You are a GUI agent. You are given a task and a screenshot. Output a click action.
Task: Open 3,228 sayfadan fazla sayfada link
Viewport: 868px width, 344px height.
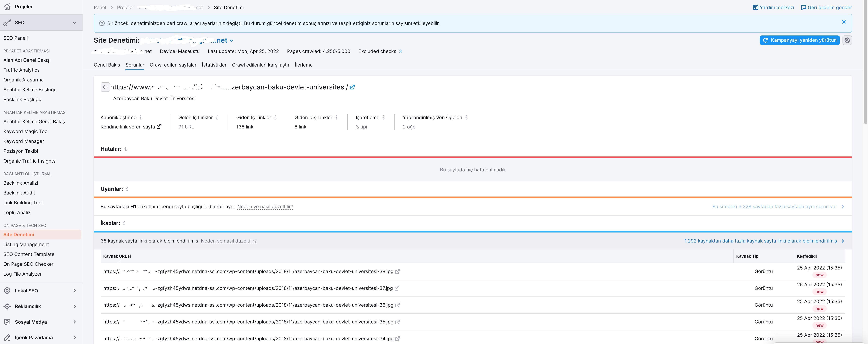(778, 207)
